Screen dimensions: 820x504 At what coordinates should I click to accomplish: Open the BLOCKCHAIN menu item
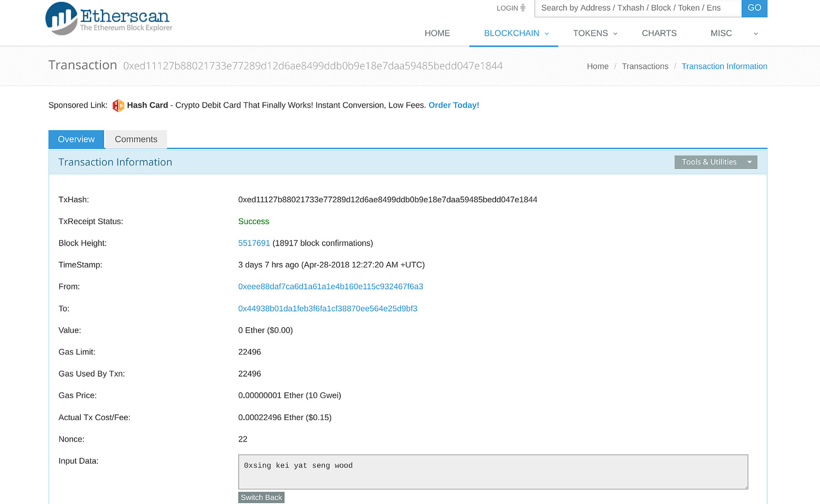(511, 33)
